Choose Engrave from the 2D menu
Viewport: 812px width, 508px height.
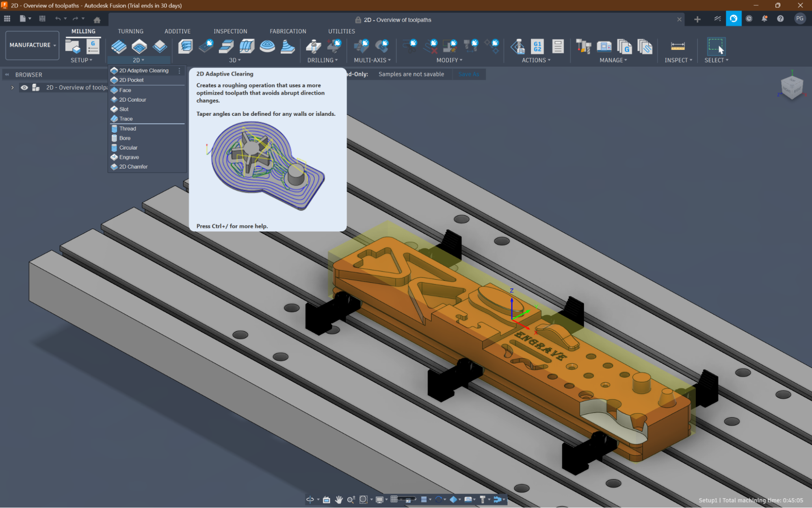pos(147,157)
